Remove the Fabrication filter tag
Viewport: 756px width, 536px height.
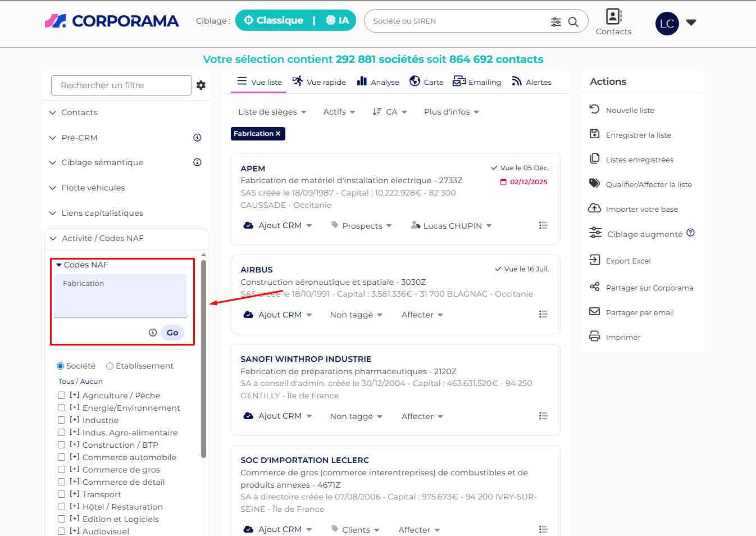[x=278, y=134]
